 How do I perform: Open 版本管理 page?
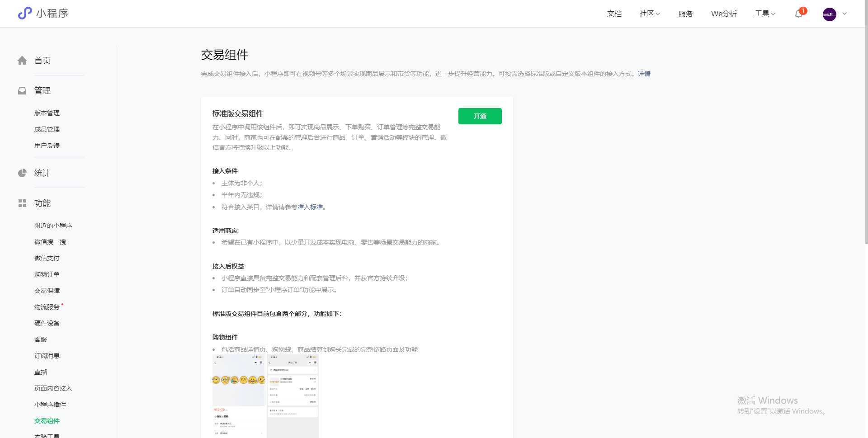coord(47,113)
